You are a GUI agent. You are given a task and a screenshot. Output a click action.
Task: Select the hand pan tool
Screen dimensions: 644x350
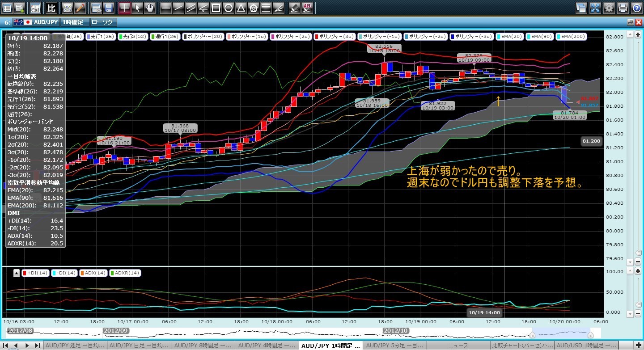[x=150, y=8]
